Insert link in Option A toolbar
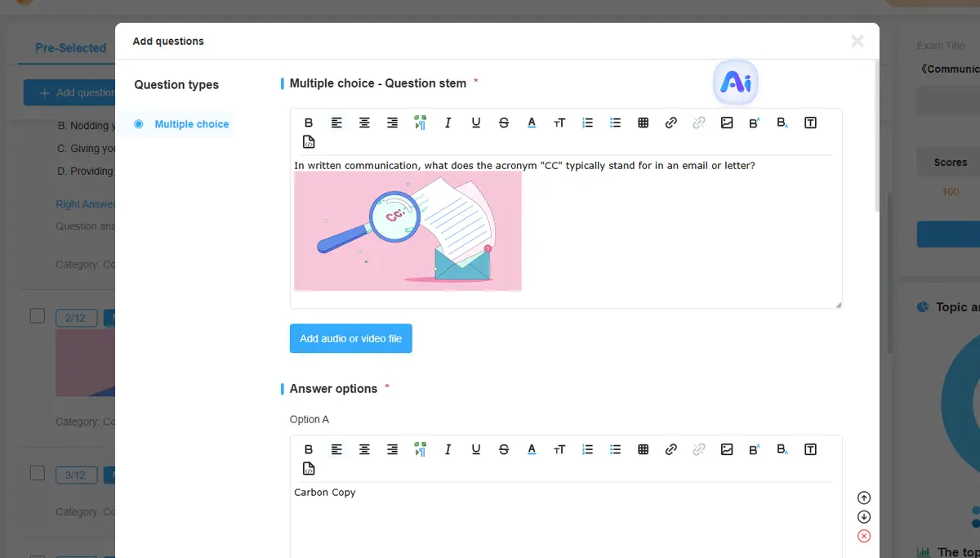 coord(670,449)
